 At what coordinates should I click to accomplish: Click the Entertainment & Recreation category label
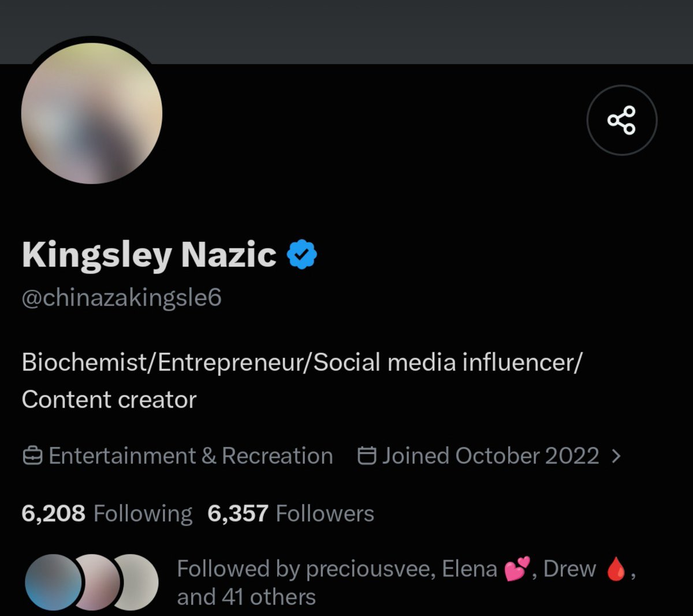point(191,456)
